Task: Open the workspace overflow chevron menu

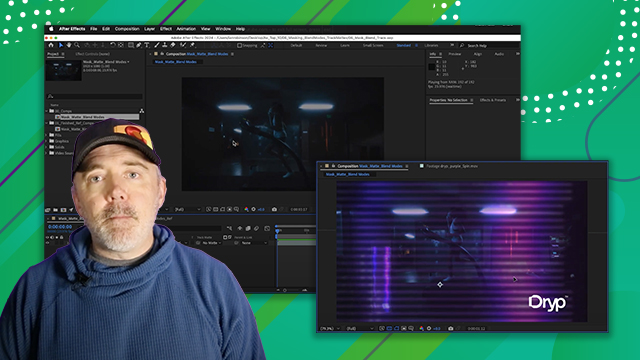Action: pos(452,45)
